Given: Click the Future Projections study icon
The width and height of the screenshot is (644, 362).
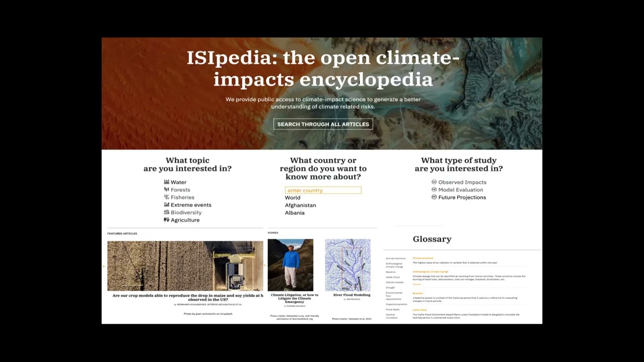Looking at the screenshot, I should 434,197.
